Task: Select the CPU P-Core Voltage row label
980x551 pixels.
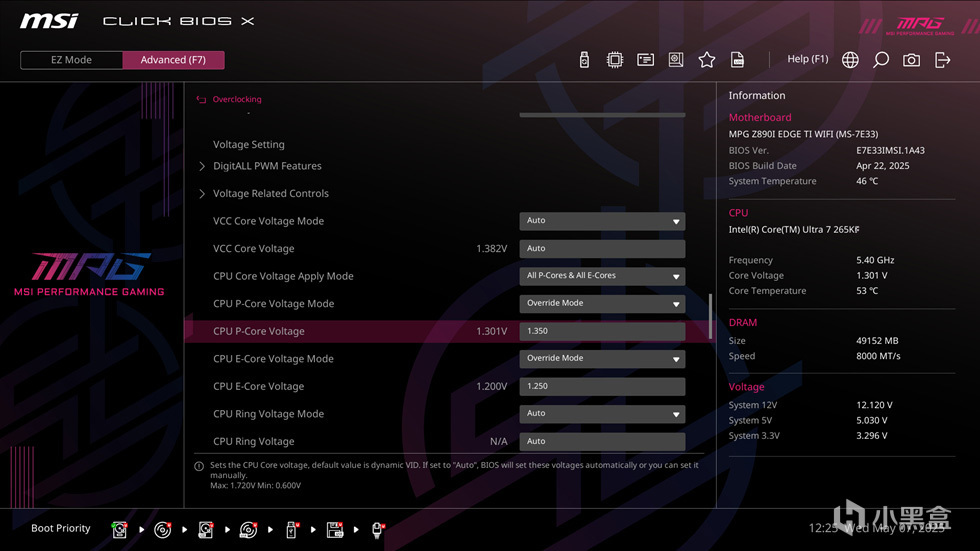Action: (x=259, y=331)
